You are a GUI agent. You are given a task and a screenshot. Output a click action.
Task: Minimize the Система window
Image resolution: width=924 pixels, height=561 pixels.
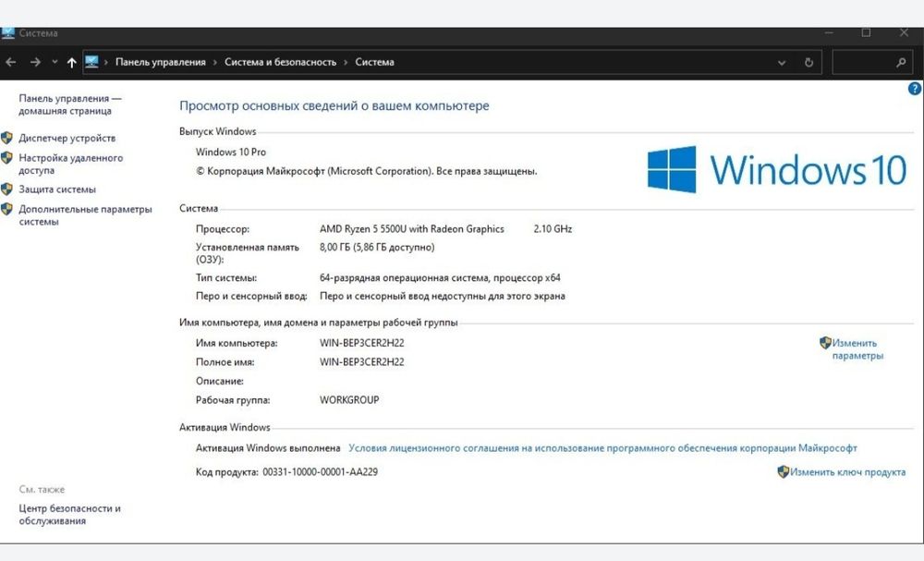click(x=829, y=33)
